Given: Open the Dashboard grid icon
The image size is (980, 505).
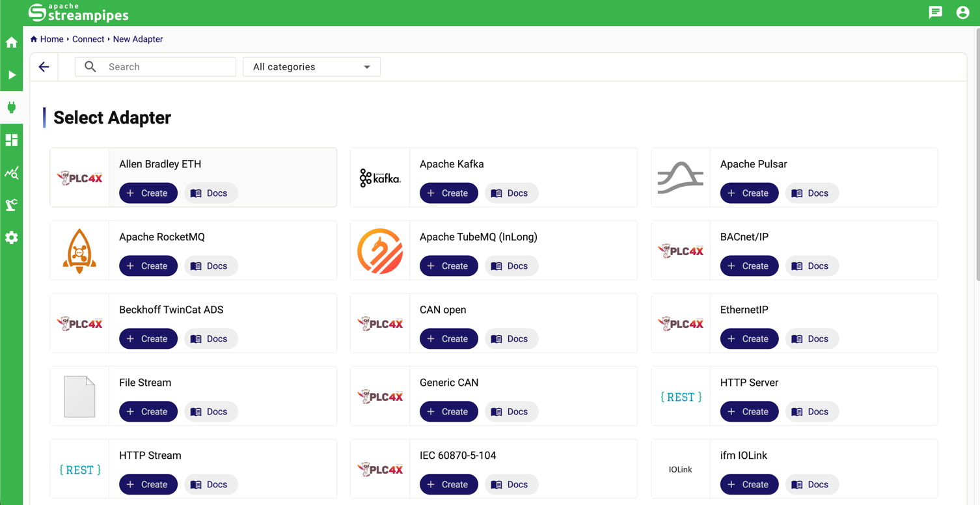Looking at the screenshot, I should tap(12, 141).
